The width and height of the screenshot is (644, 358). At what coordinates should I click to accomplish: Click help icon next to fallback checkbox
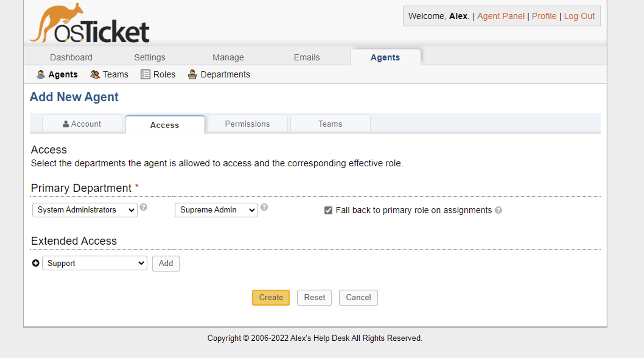point(498,210)
